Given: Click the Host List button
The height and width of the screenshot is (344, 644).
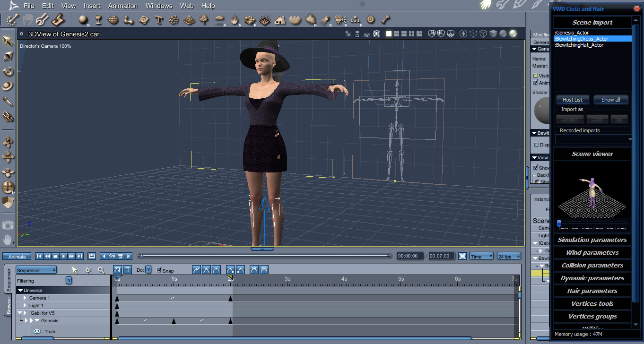Looking at the screenshot, I should 573,100.
